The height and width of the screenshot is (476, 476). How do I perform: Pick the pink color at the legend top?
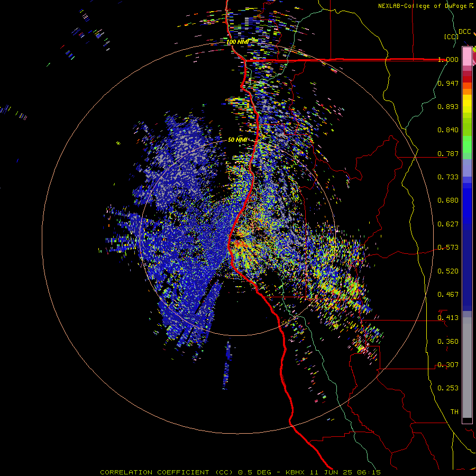tap(467, 56)
